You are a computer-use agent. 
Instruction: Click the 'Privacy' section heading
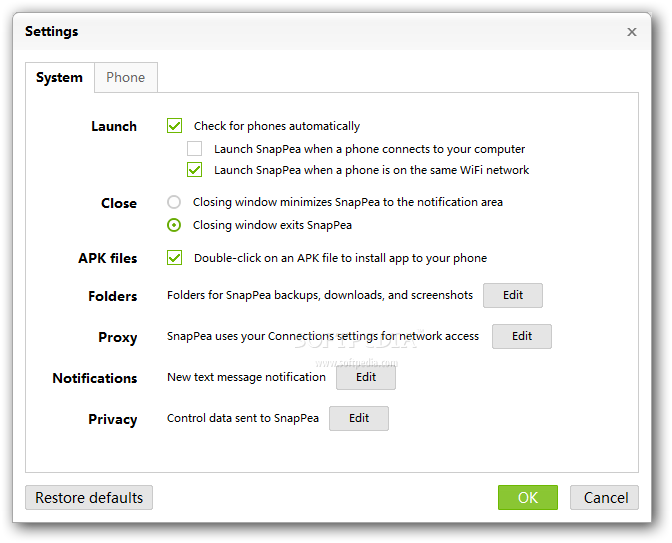click(113, 420)
